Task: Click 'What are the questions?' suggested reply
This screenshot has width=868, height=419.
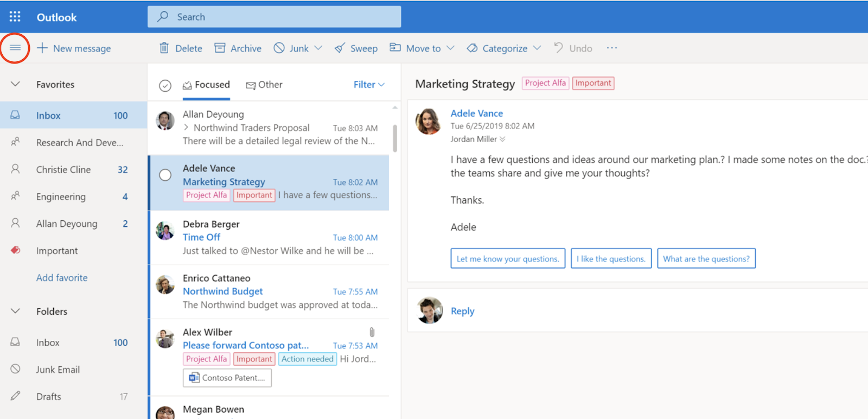Action: pos(706,258)
